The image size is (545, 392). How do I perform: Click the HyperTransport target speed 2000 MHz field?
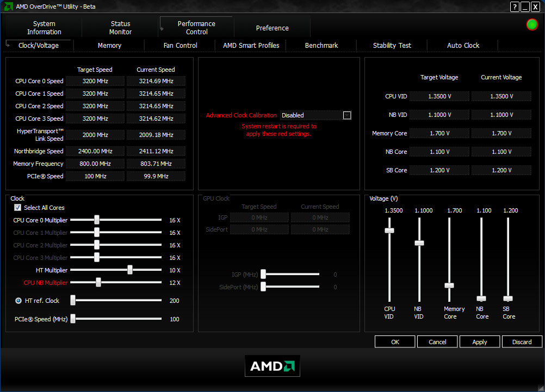[x=95, y=135]
